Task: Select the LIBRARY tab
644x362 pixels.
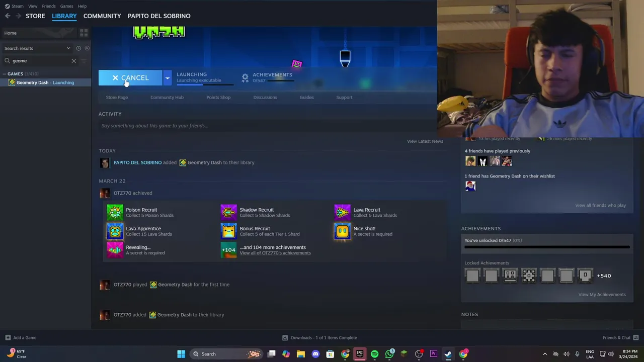Action: coord(64,16)
